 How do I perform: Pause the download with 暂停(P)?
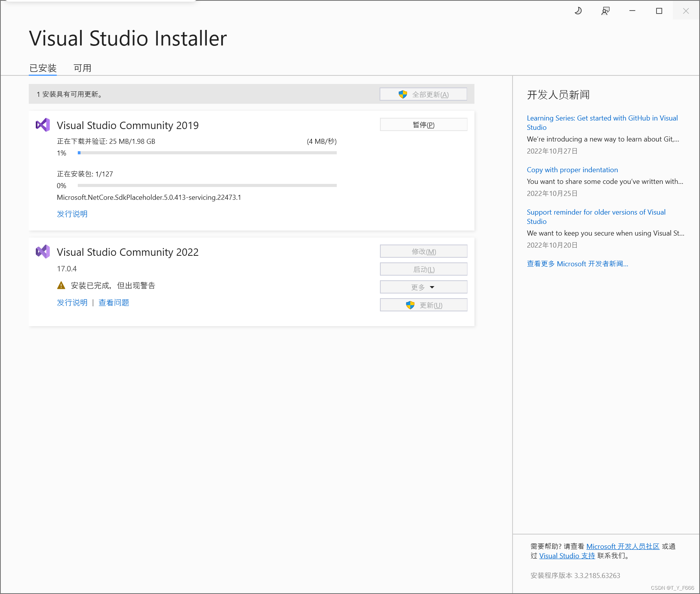point(423,125)
